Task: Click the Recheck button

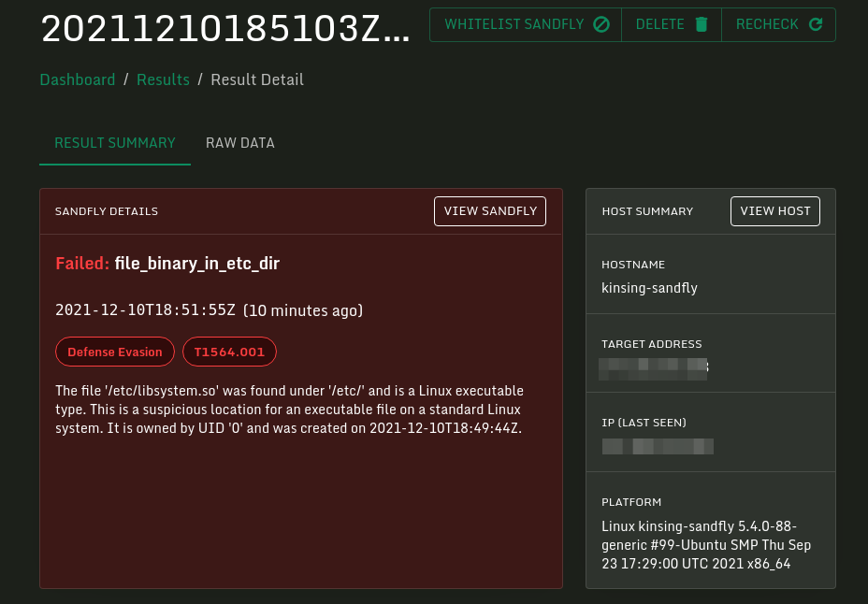Action: click(778, 25)
